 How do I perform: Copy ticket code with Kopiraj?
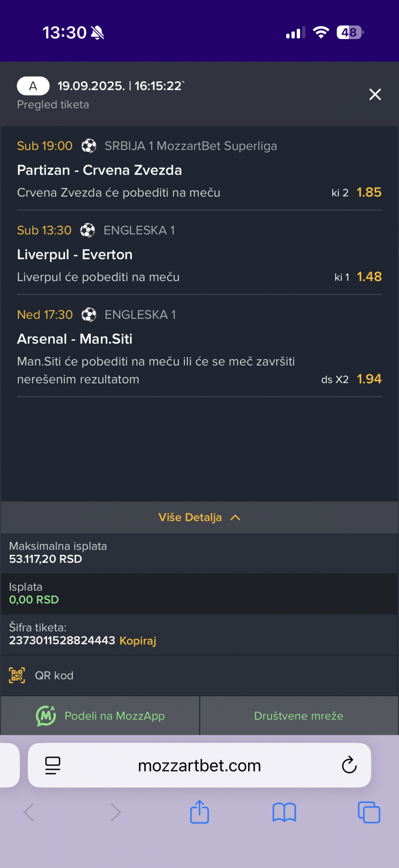138,640
